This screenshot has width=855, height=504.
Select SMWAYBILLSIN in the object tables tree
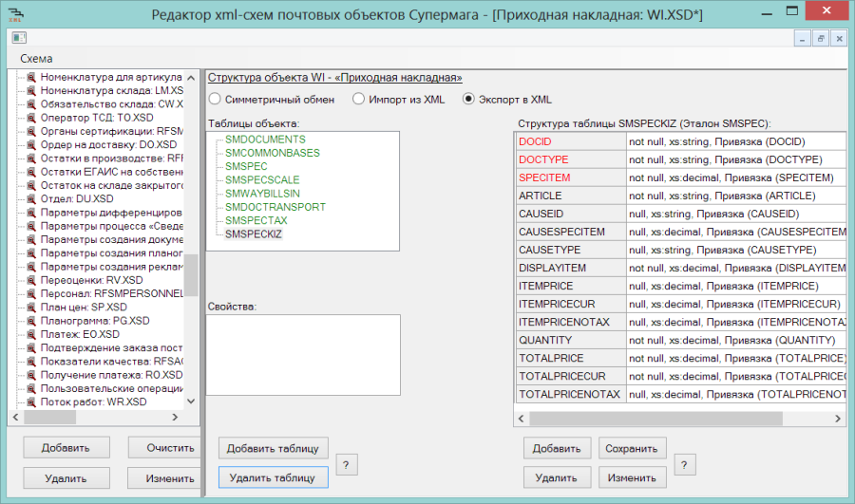coord(262,194)
